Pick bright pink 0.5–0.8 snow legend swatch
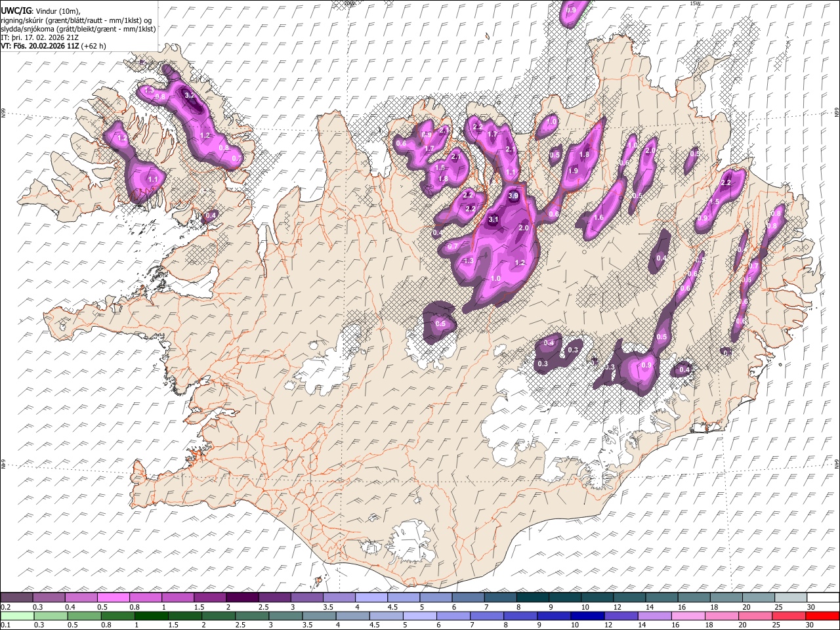This screenshot has height=630, width=840. click(x=114, y=598)
